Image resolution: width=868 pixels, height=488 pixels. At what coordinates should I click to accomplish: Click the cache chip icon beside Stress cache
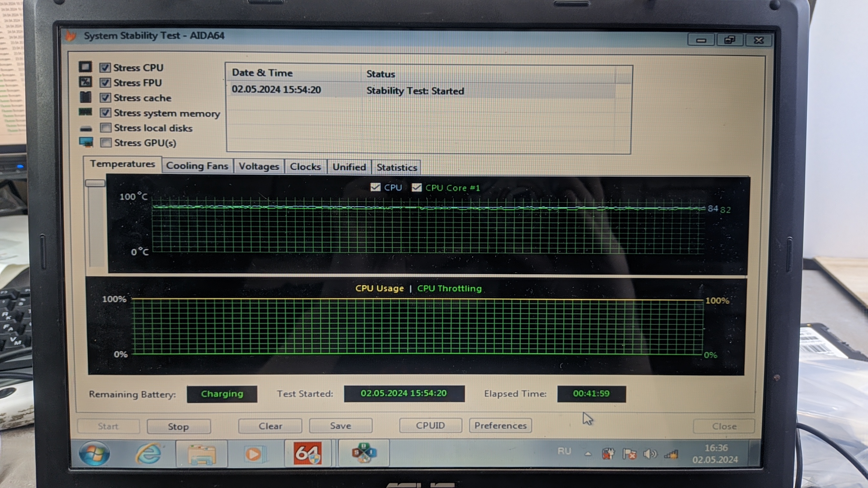(x=85, y=97)
